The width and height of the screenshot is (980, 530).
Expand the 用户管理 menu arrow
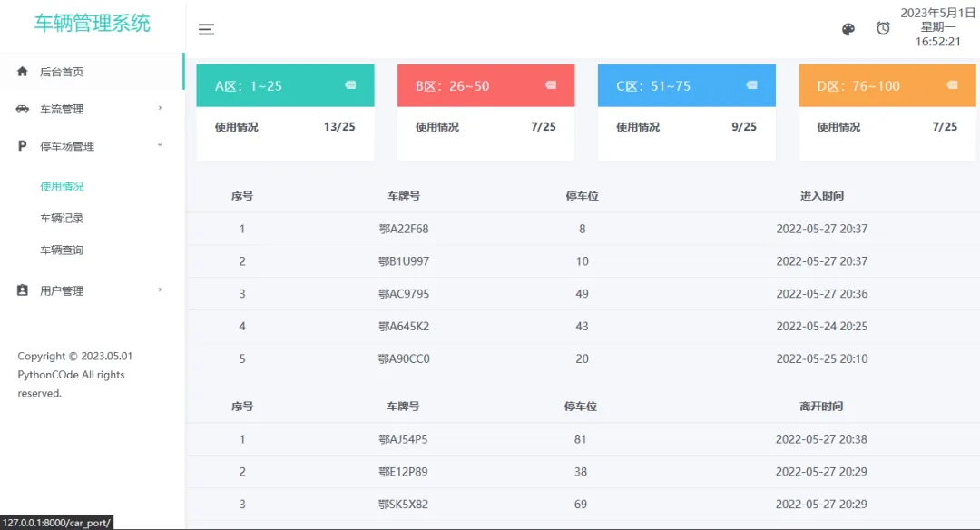[160, 290]
